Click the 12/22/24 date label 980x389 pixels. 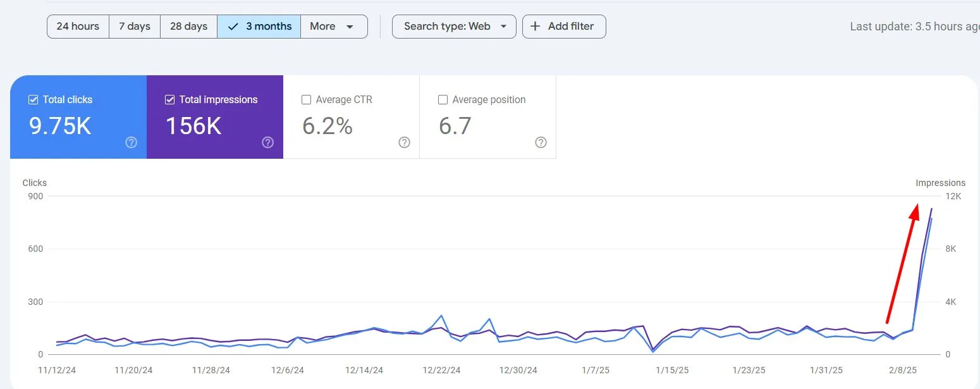(x=441, y=370)
